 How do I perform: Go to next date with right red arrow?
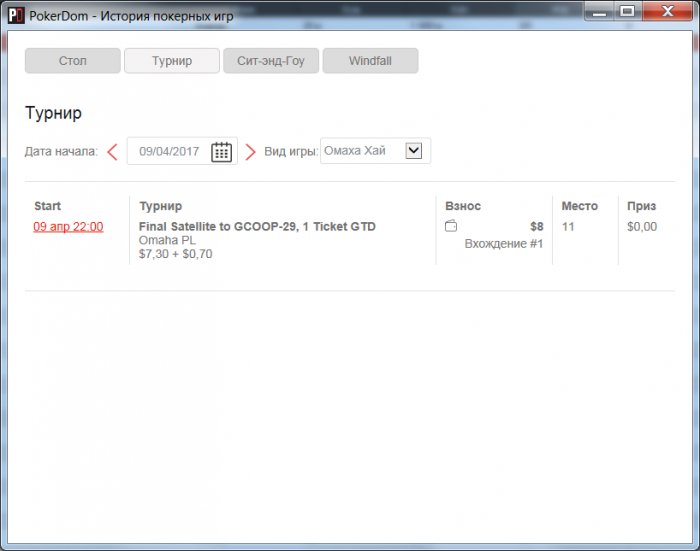250,152
